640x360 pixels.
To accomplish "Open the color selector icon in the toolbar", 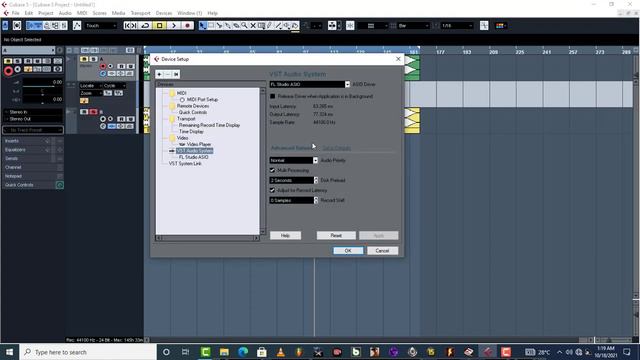I will pos(500,25).
